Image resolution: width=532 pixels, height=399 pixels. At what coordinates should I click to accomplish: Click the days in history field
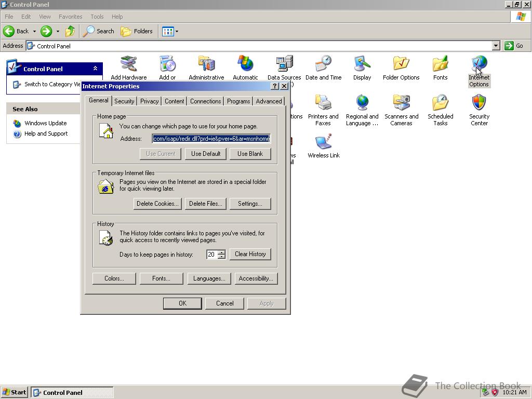pos(212,255)
